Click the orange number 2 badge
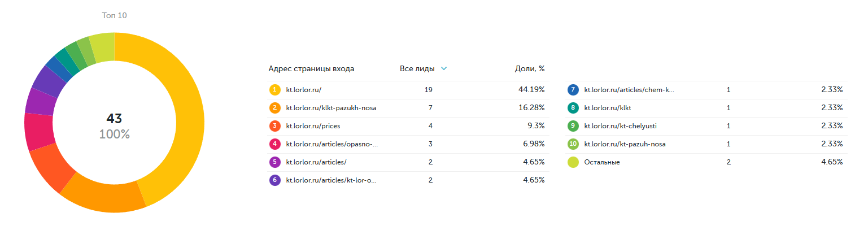Image resolution: width=868 pixels, height=230 pixels. click(275, 108)
